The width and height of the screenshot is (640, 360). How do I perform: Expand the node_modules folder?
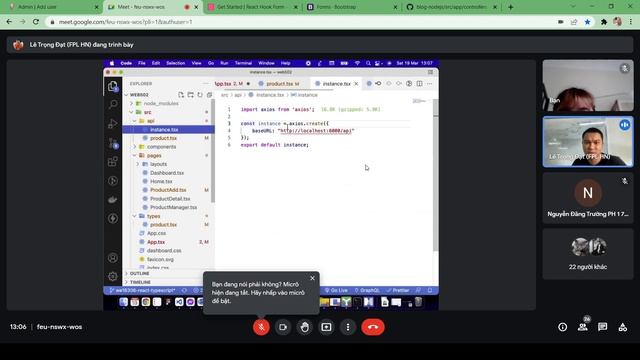[x=161, y=103]
